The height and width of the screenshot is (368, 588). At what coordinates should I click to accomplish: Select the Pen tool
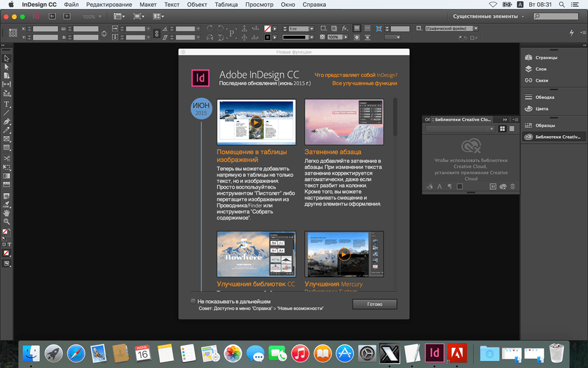[6, 122]
